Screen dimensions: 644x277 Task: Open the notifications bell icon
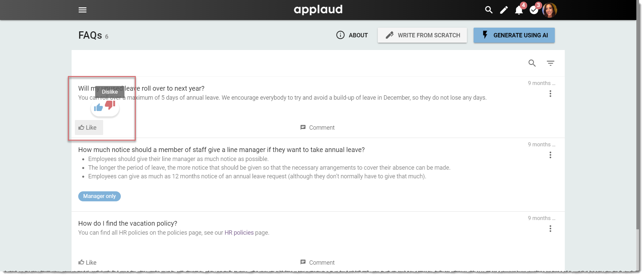coord(519,10)
